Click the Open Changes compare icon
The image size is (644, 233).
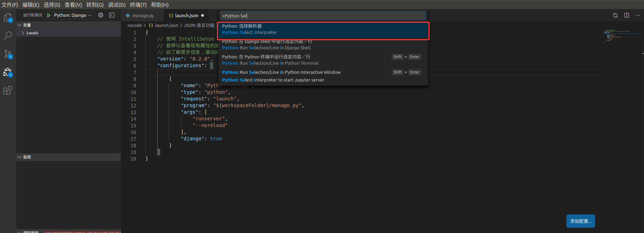(615, 15)
